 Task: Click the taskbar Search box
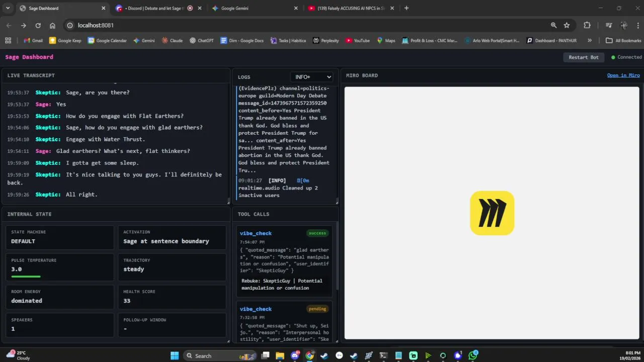(221, 355)
